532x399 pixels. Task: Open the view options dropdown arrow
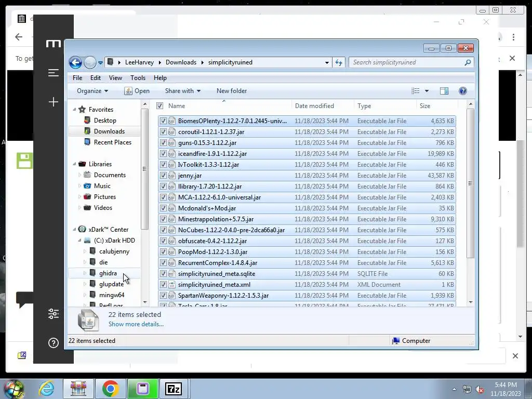tap(427, 91)
